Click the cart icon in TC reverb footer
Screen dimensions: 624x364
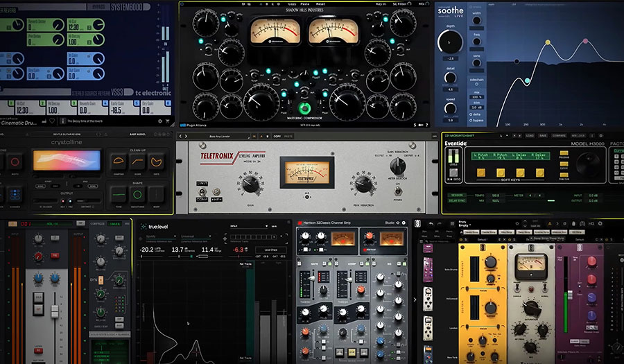pos(168,121)
